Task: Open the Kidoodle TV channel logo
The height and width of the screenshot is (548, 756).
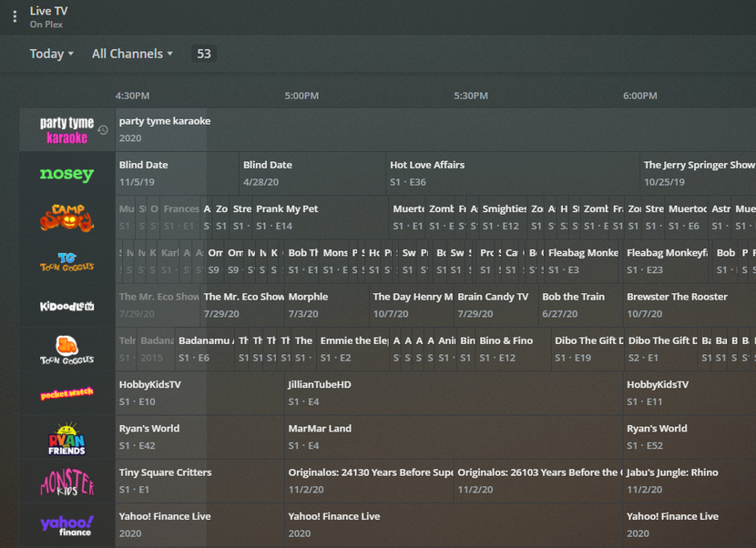Action: click(x=66, y=306)
